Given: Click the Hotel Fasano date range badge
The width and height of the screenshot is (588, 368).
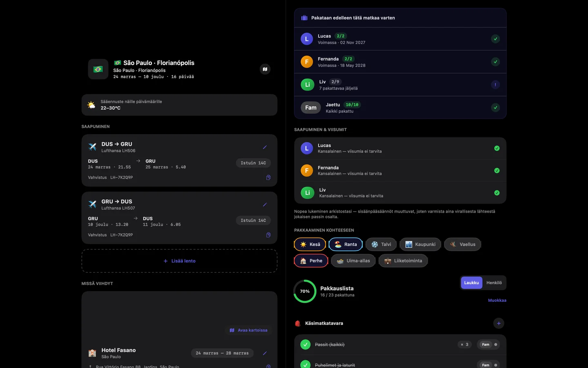Looking at the screenshot, I should click(222, 353).
